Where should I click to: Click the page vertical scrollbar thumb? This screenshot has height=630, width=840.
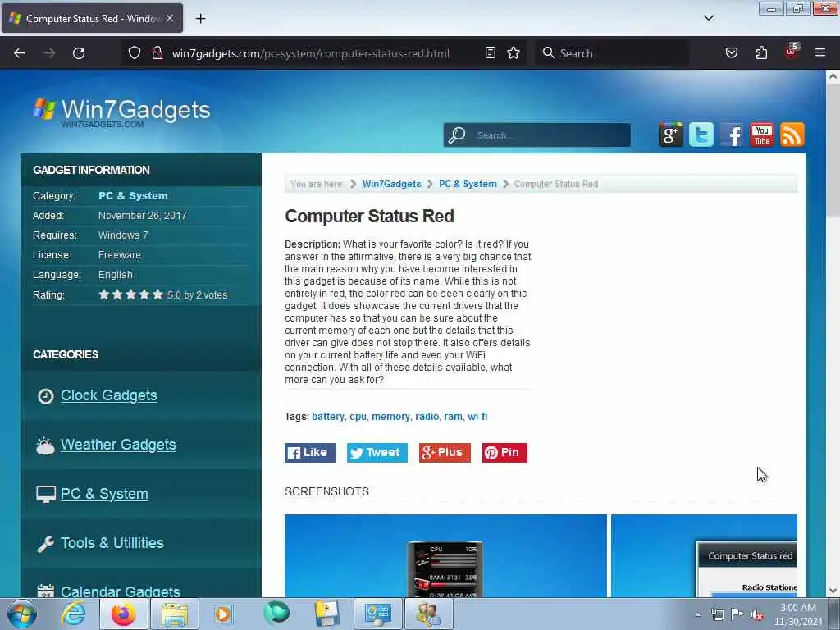tap(833, 150)
